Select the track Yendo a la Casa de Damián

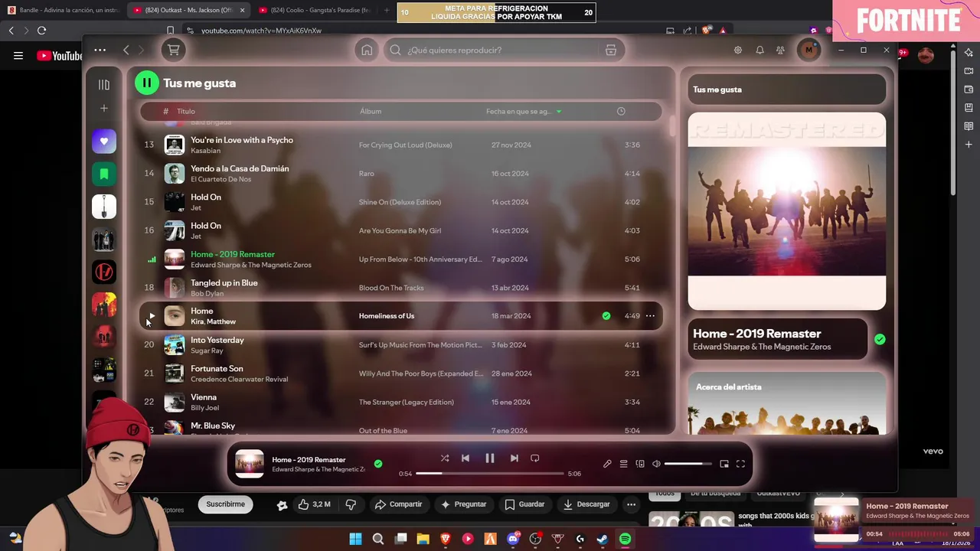pyautogui.click(x=240, y=168)
